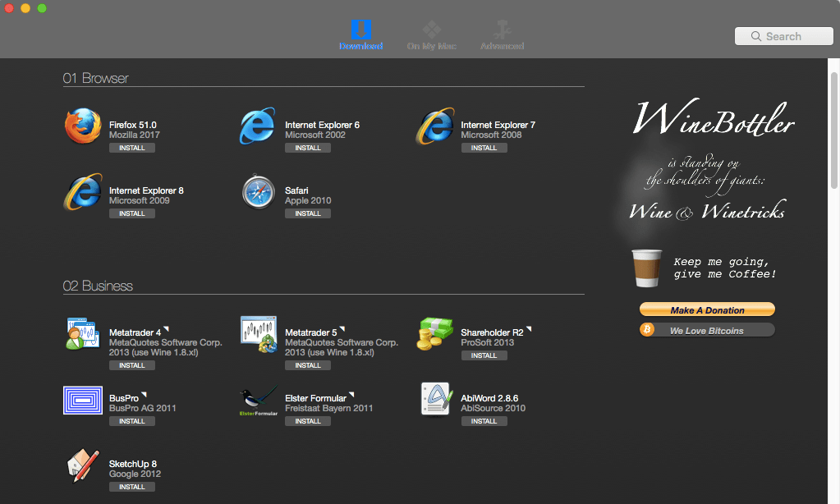
Task: Click the SketchUp 8 icon
Action: pos(83,465)
